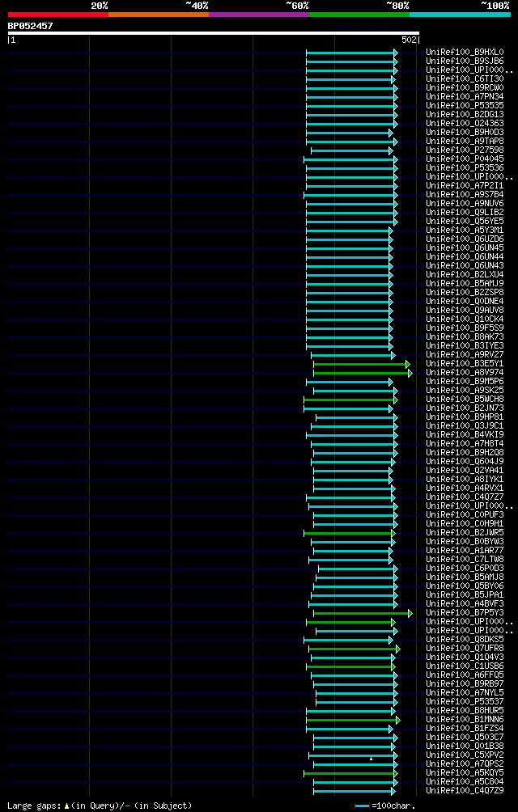Select the UniRef100_A5Y3M1 label
The height and width of the screenshot is (812, 518).
coord(465,230)
